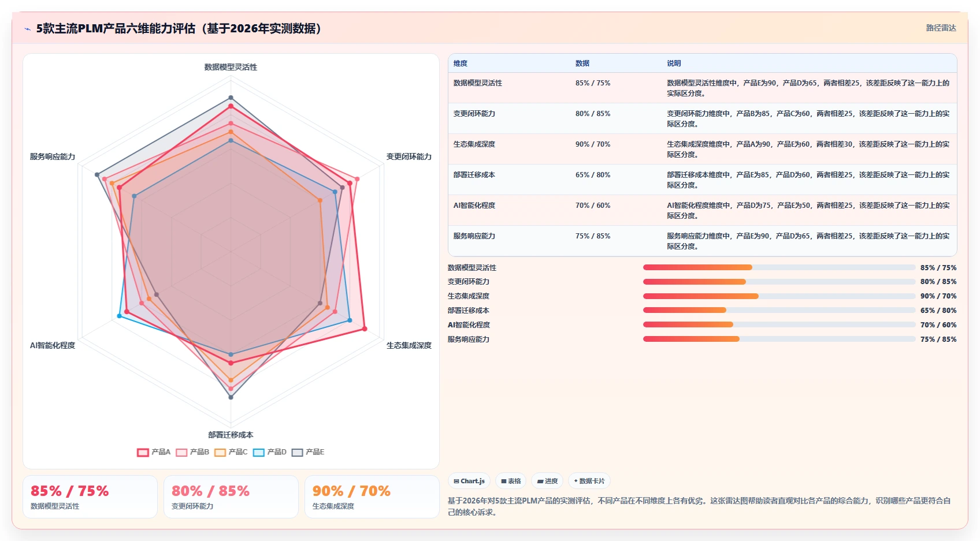
Task: Click the 变更闭环能力 progress bar
Action: 779,282
